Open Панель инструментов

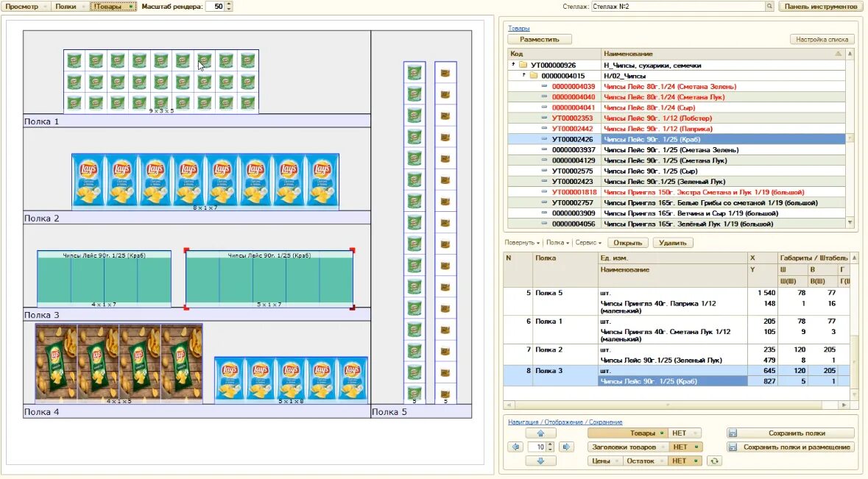(820, 6)
